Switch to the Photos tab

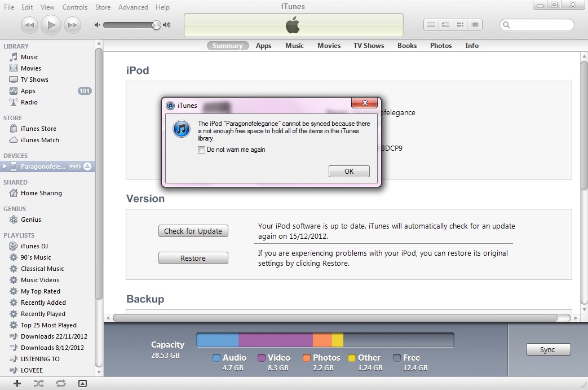point(441,45)
